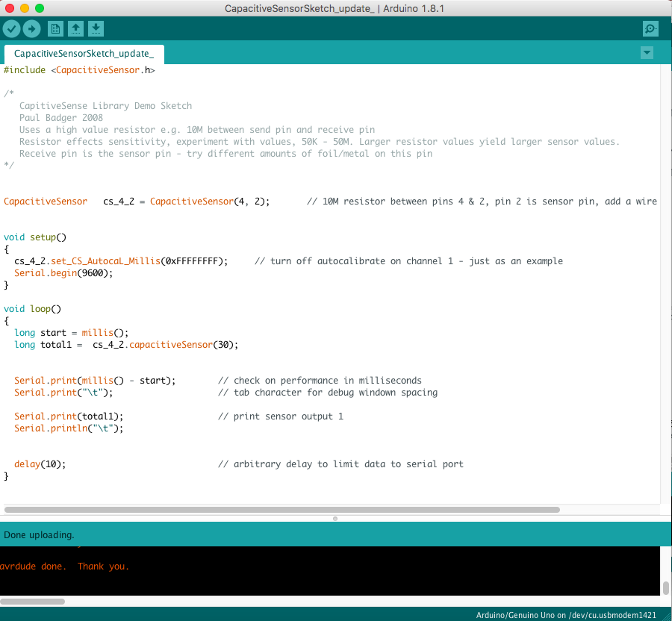The width and height of the screenshot is (672, 621).
Task: Select the CapacitiveSensorSketch_update_ tab
Action: click(84, 54)
